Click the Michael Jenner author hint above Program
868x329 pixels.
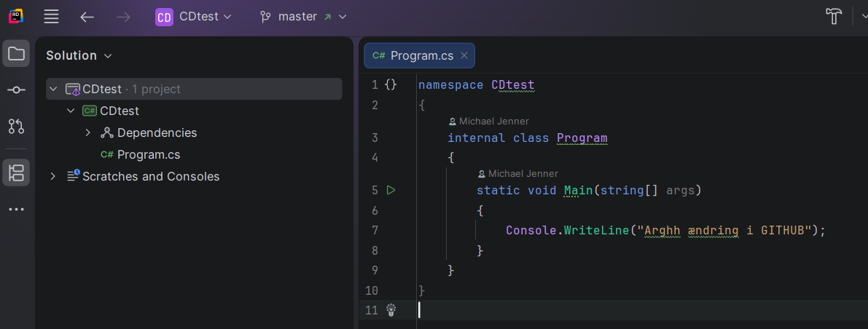coord(489,121)
